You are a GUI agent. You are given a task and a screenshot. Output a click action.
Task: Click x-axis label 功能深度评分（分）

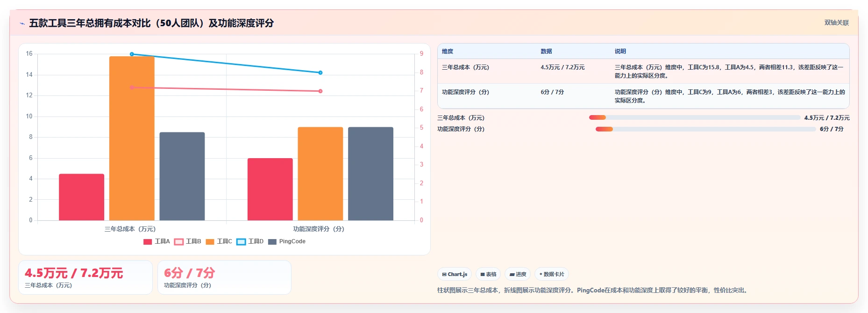click(x=319, y=229)
